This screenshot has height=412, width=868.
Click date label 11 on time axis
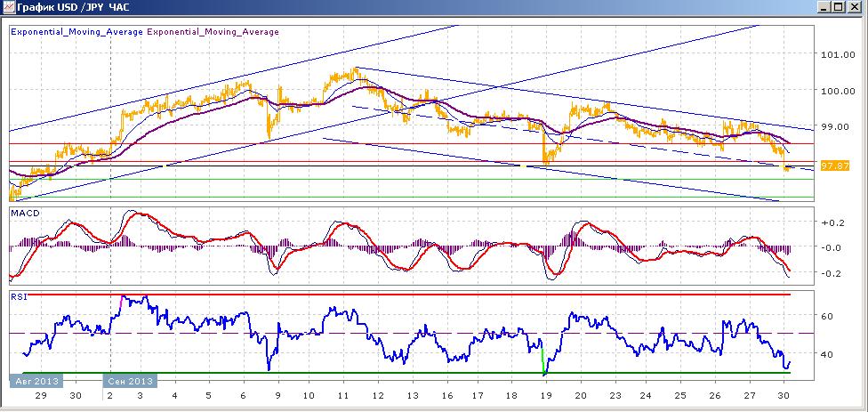[342, 397]
